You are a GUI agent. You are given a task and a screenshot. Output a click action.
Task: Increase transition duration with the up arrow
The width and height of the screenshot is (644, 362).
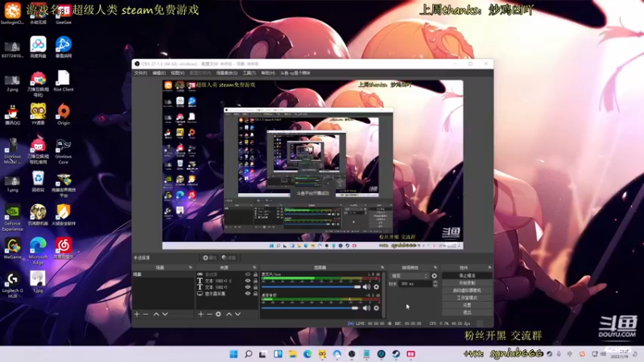[x=435, y=282]
